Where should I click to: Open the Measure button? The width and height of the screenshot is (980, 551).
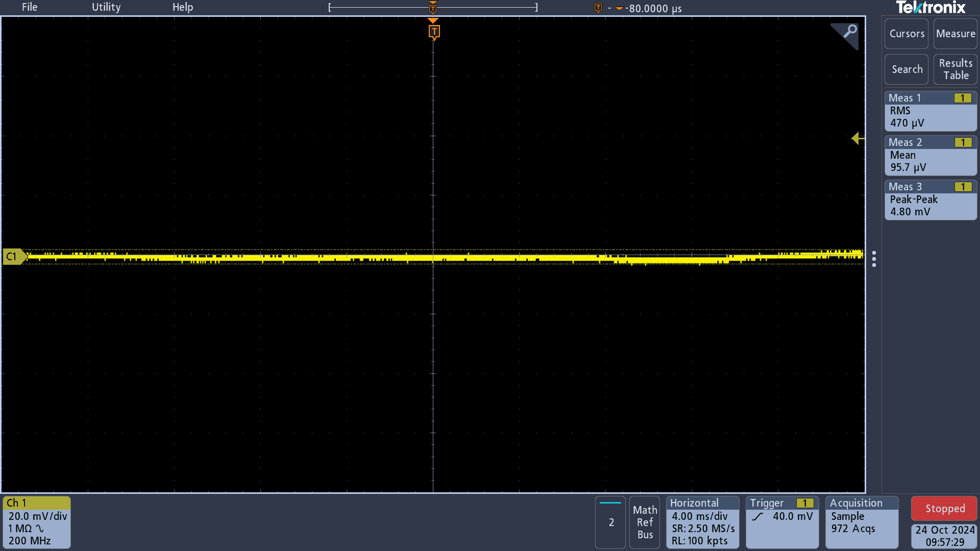tap(955, 34)
